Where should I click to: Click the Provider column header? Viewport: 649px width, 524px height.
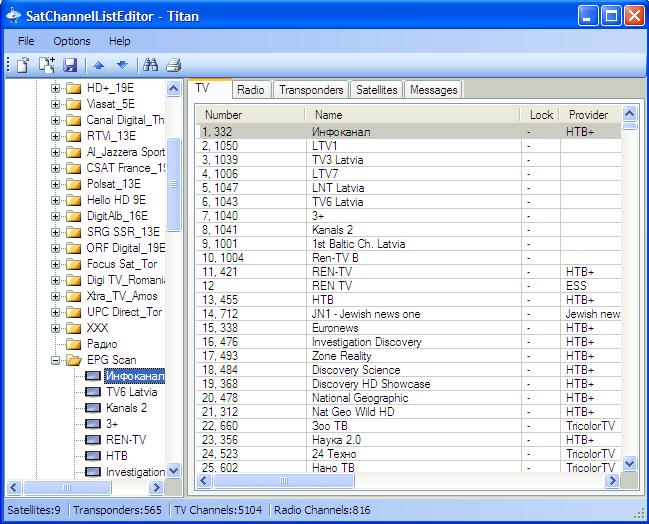pos(590,115)
